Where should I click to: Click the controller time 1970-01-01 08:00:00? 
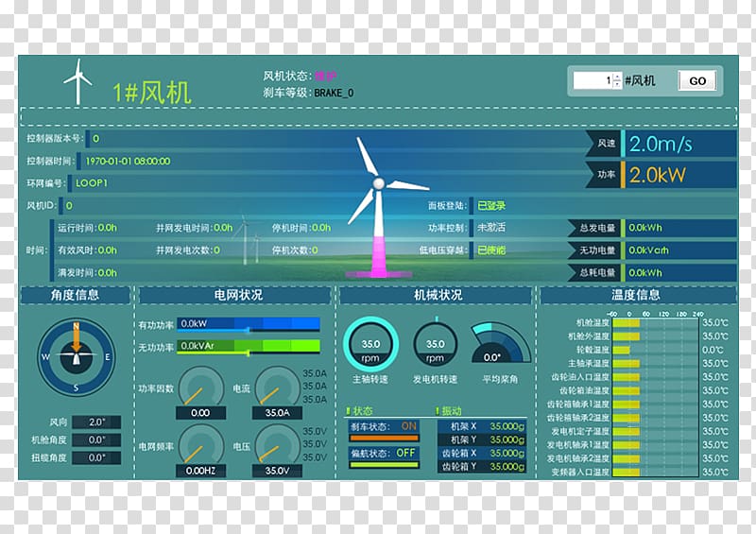click(128, 161)
